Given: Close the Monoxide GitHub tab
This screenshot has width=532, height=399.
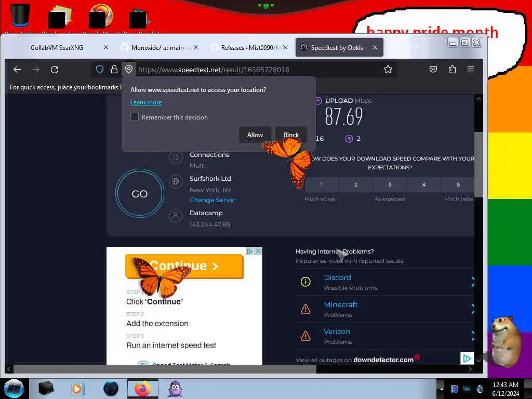Looking at the screenshot, I should click(x=196, y=47).
